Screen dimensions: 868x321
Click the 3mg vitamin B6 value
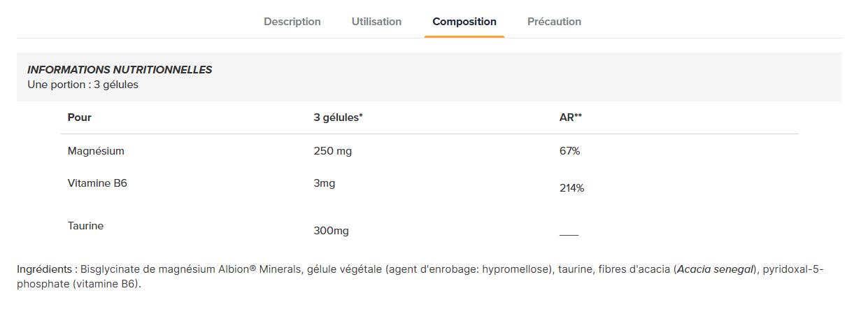click(325, 183)
